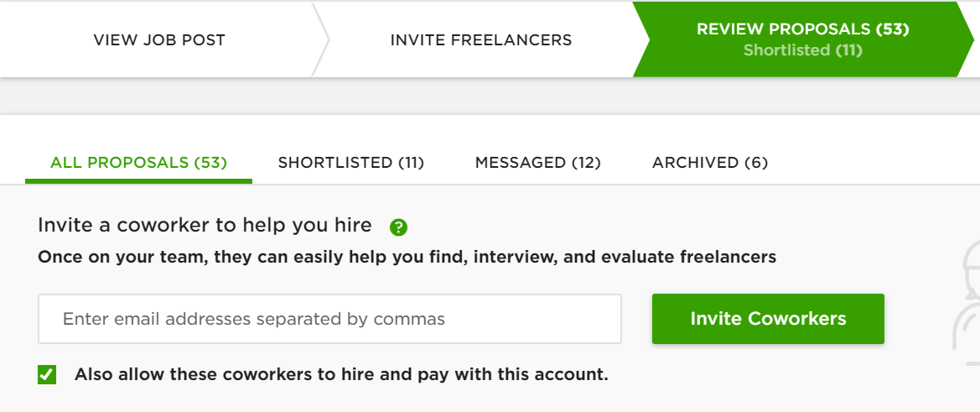
Task: Go to the View Job Post step
Action: [x=159, y=39]
